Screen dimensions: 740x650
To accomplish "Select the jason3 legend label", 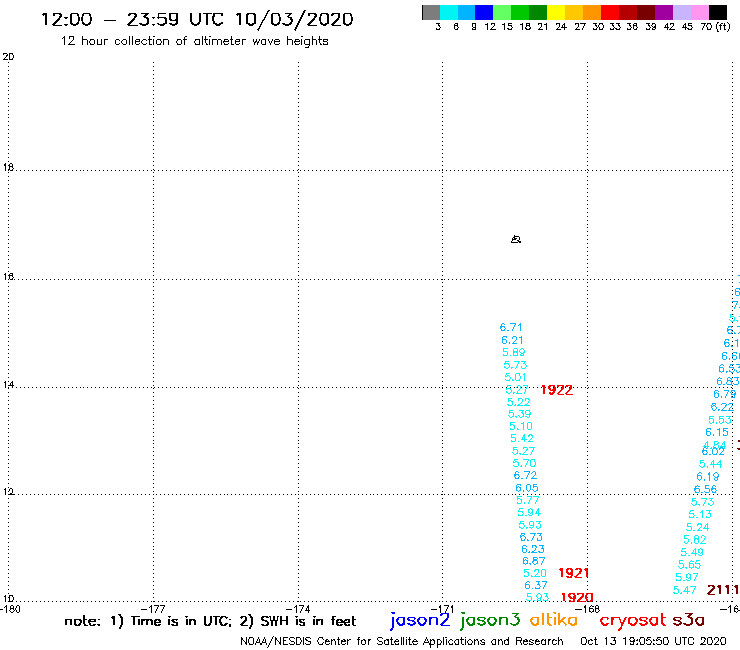I will 490,620.
